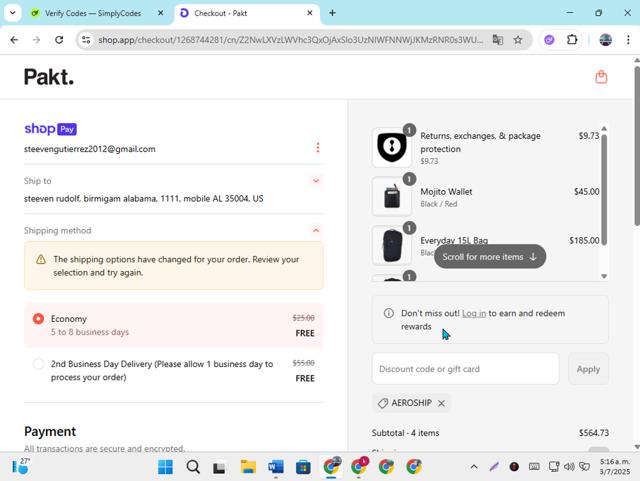Screen dimensions: 640x481
Task: Collapse the Shipping method section chevron
Action: pyautogui.click(x=316, y=230)
